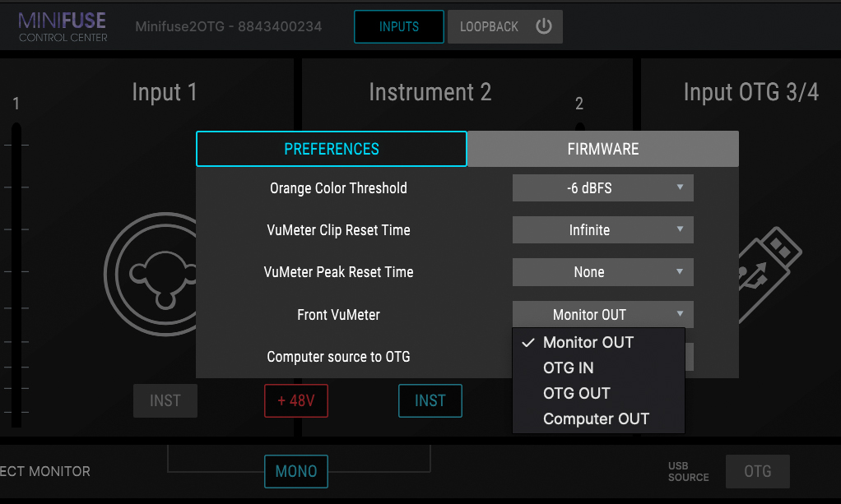Enable +48V phantom power
Screen dimensions: 841x504
(x=296, y=400)
